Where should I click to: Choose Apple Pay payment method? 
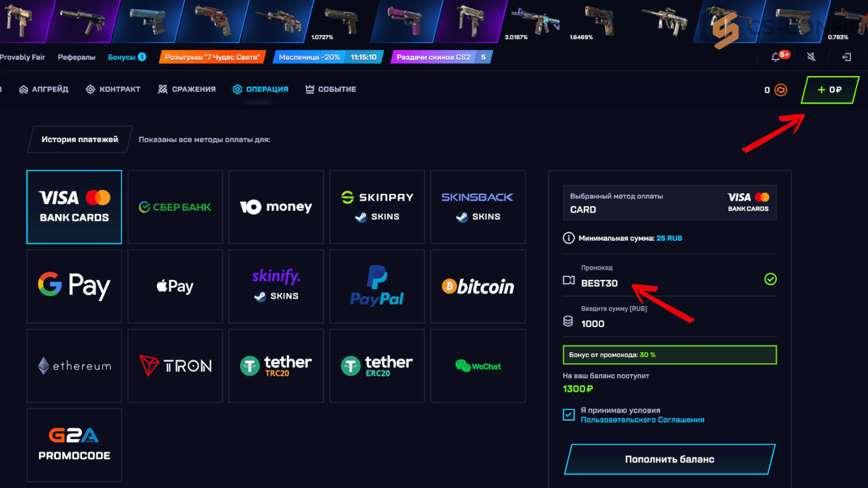tap(175, 286)
